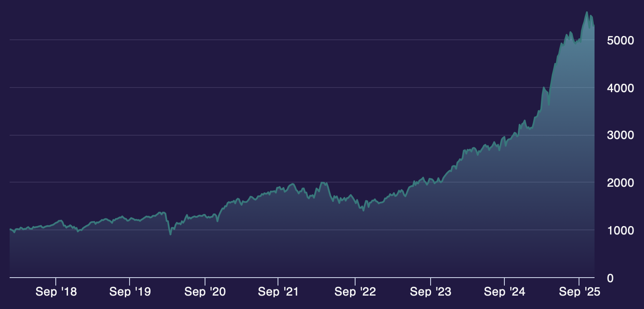Click the final data point at line's right end

(594, 26)
